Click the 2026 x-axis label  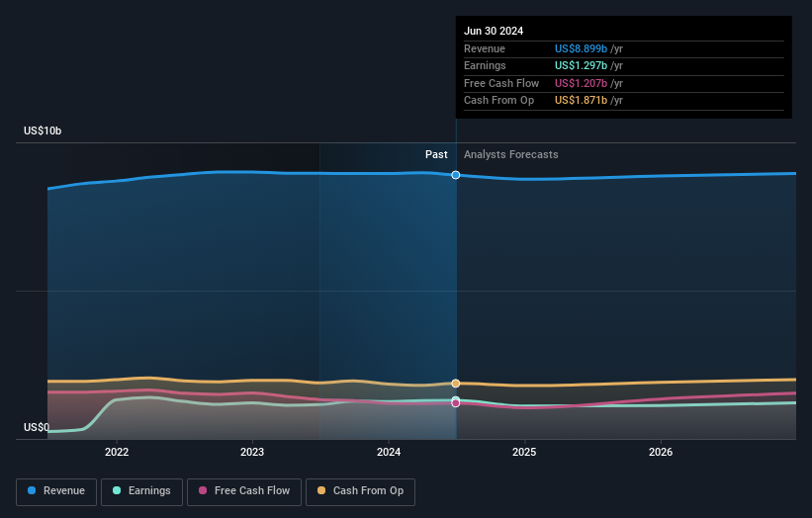pyautogui.click(x=661, y=452)
